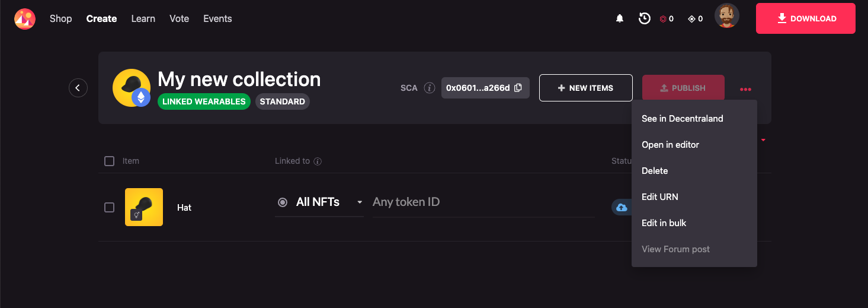Viewport: 868px width, 308px height.
Task: Expand the All NFTs dropdown arrow
Action: coord(359,202)
